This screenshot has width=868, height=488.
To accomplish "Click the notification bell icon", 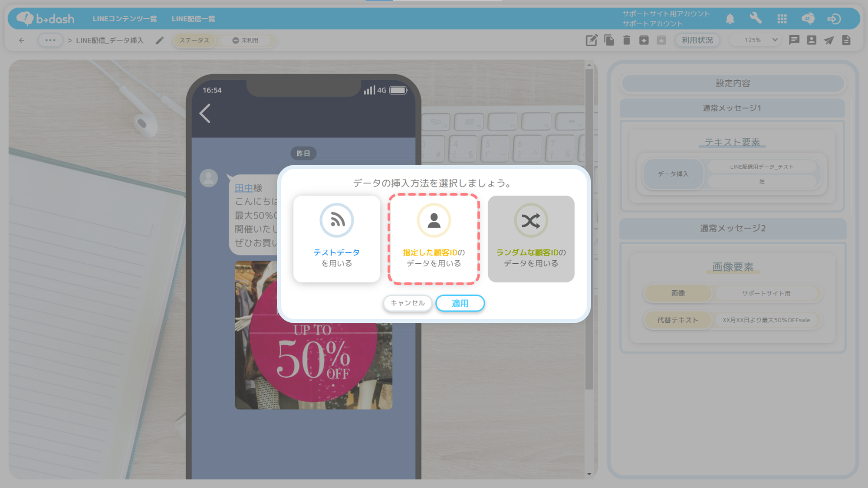I will point(730,19).
